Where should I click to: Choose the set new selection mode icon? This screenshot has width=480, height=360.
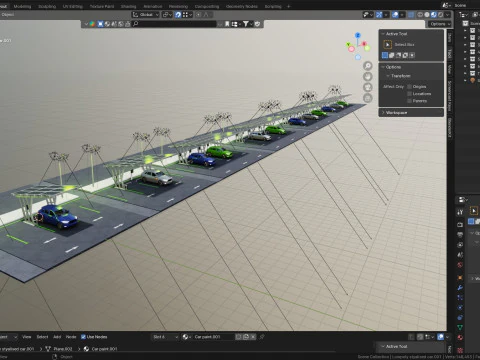point(385,55)
